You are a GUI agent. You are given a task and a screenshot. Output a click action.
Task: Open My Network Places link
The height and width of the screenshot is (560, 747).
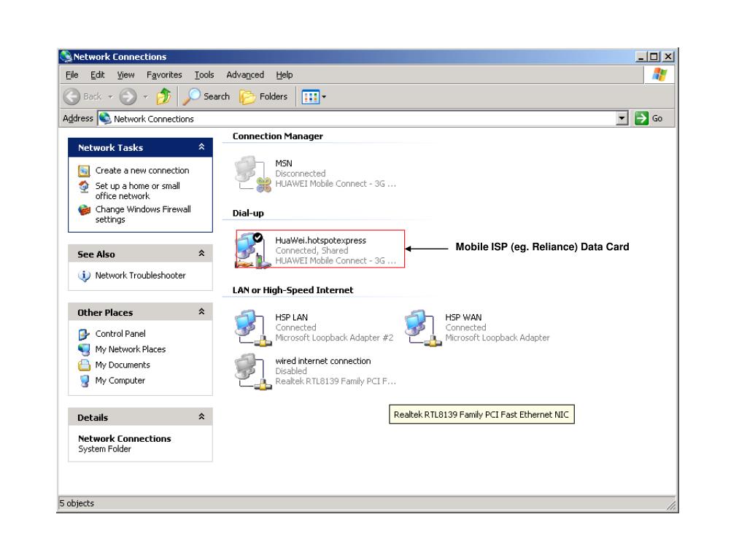coord(131,349)
